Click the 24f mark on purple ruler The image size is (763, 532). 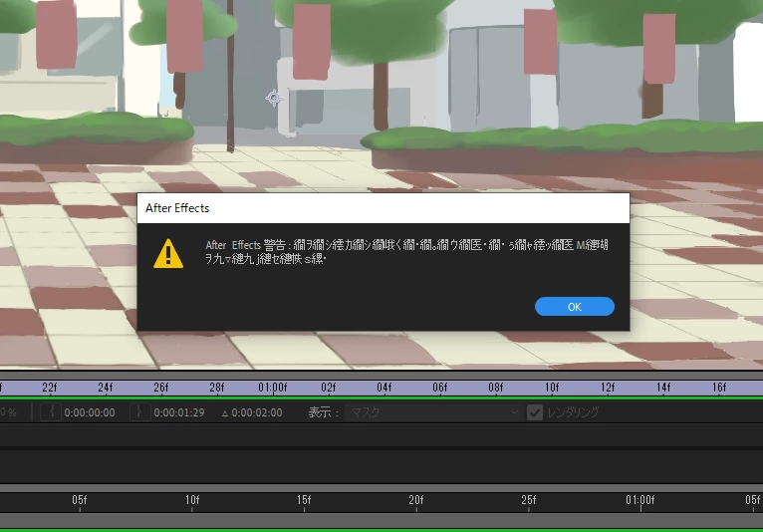tap(106, 388)
